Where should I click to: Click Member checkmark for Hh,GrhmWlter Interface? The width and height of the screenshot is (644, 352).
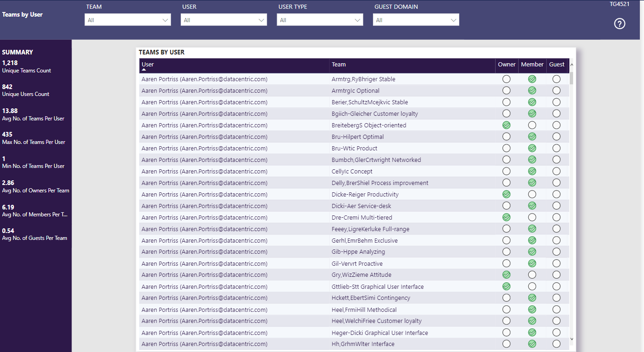click(532, 344)
